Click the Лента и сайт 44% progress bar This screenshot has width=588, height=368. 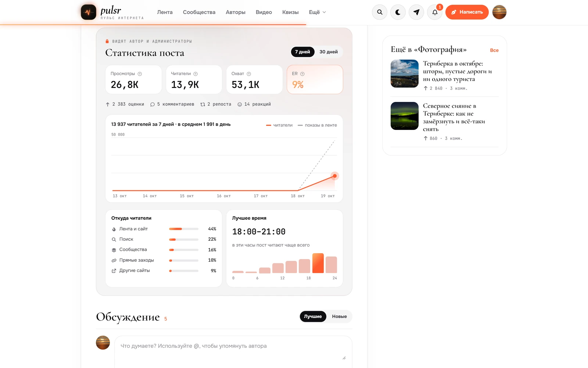(x=184, y=229)
